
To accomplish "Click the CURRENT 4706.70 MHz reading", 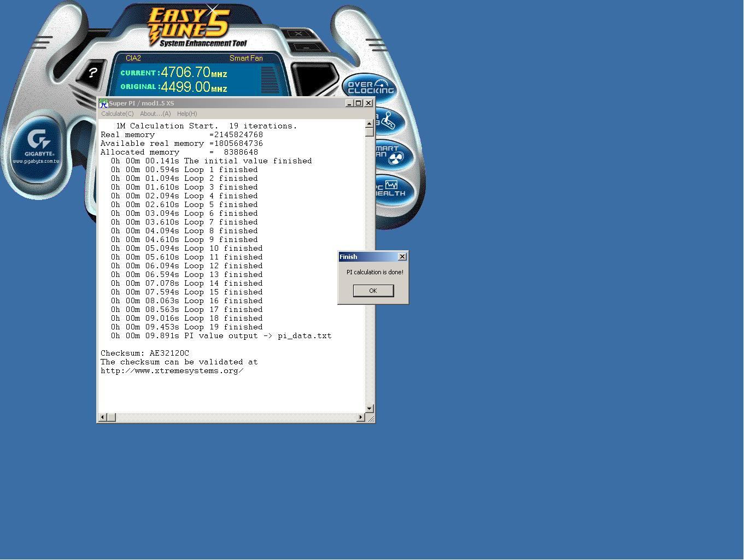I will coord(174,73).
